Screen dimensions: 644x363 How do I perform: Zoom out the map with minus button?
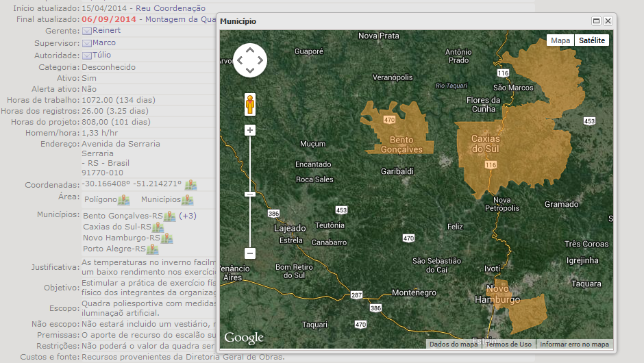pyautogui.click(x=250, y=253)
